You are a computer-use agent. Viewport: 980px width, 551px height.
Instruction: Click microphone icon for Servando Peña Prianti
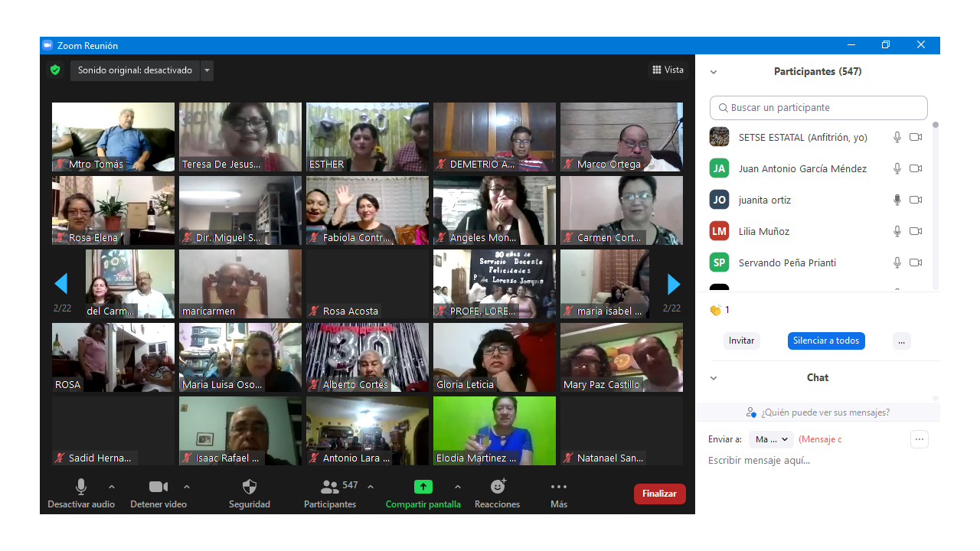click(897, 262)
